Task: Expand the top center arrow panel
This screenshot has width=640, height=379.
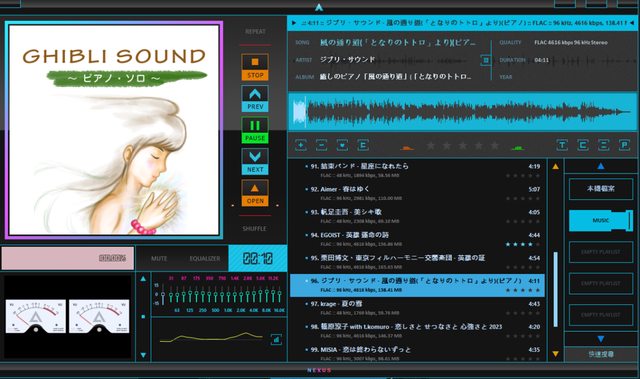Action: [319, 7]
